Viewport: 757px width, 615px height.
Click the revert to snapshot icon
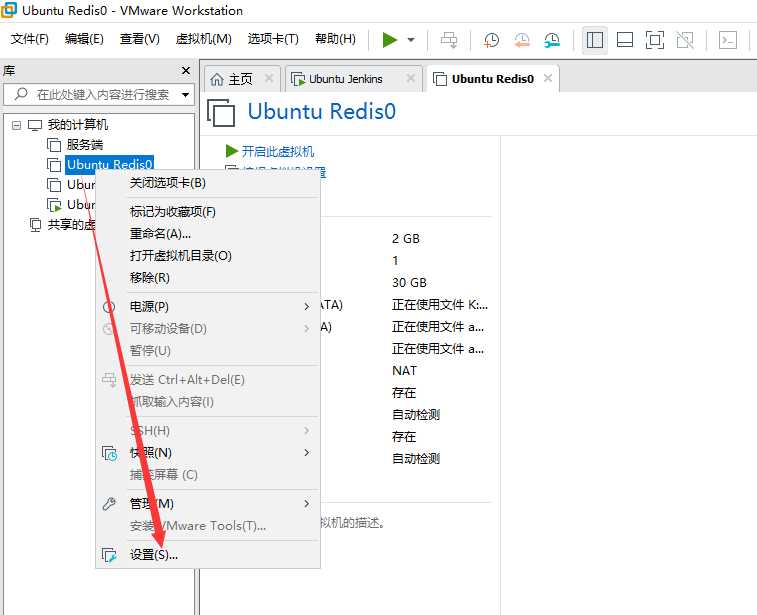pos(522,40)
